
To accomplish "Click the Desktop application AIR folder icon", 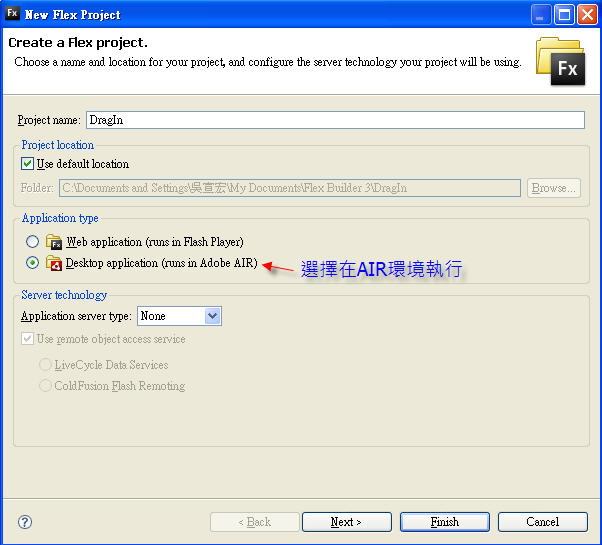I will coord(53,263).
